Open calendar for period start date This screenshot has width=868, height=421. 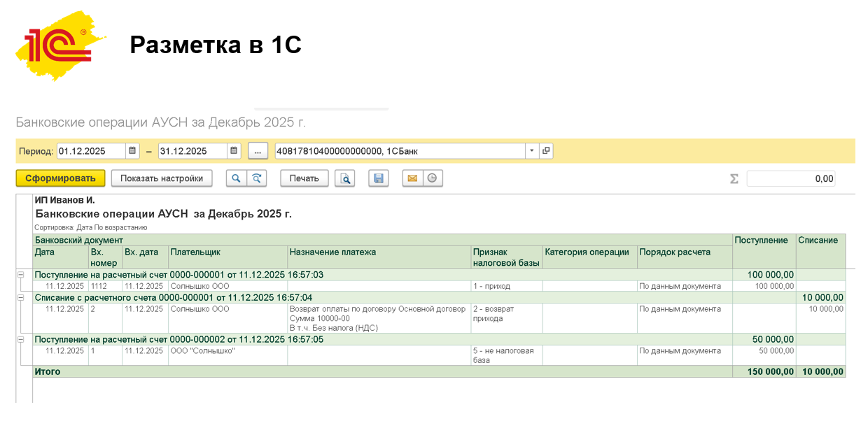click(133, 151)
